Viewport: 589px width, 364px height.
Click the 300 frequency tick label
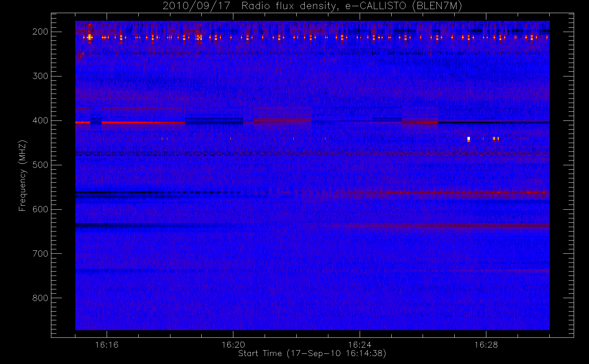pyautogui.click(x=40, y=76)
